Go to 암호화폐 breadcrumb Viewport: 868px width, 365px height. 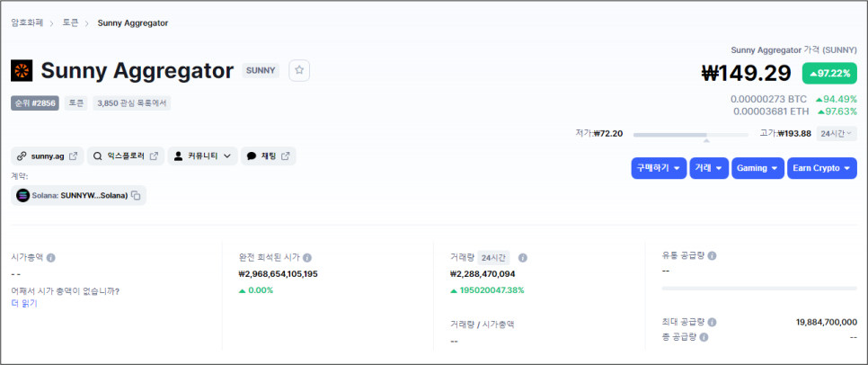click(x=27, y=23)
